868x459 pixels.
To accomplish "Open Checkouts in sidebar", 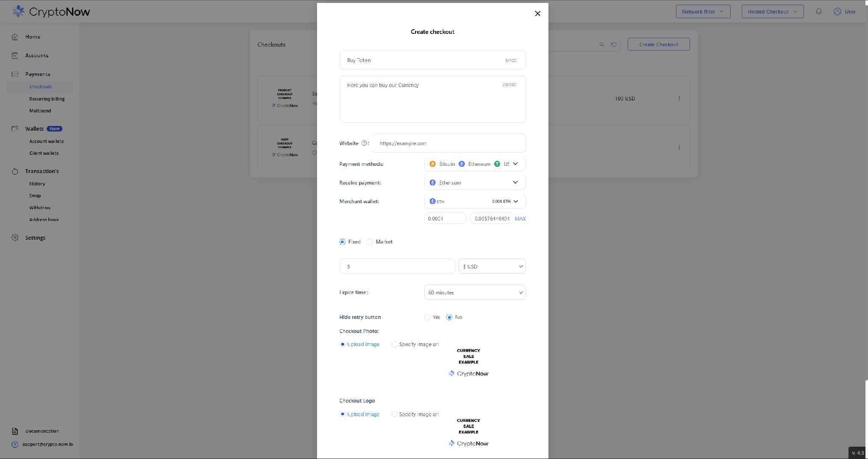I will [x=41, y=87].
